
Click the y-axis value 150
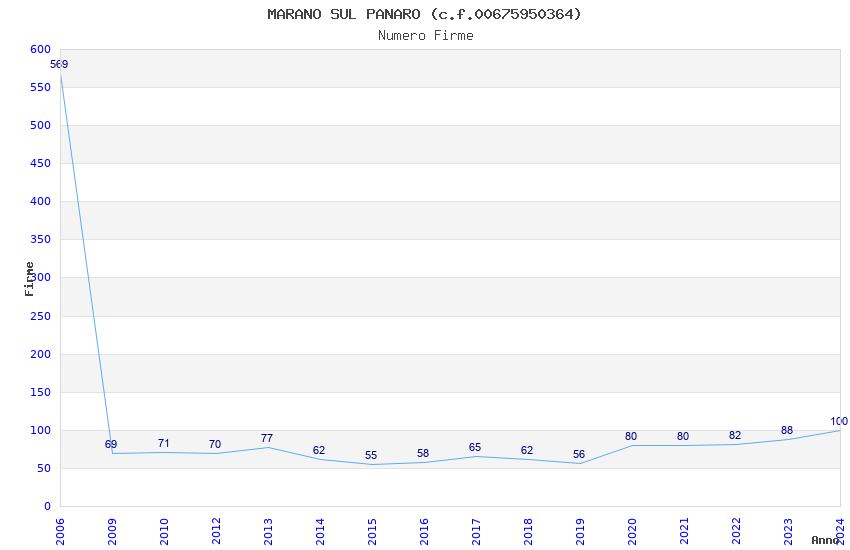pos(41,392)
